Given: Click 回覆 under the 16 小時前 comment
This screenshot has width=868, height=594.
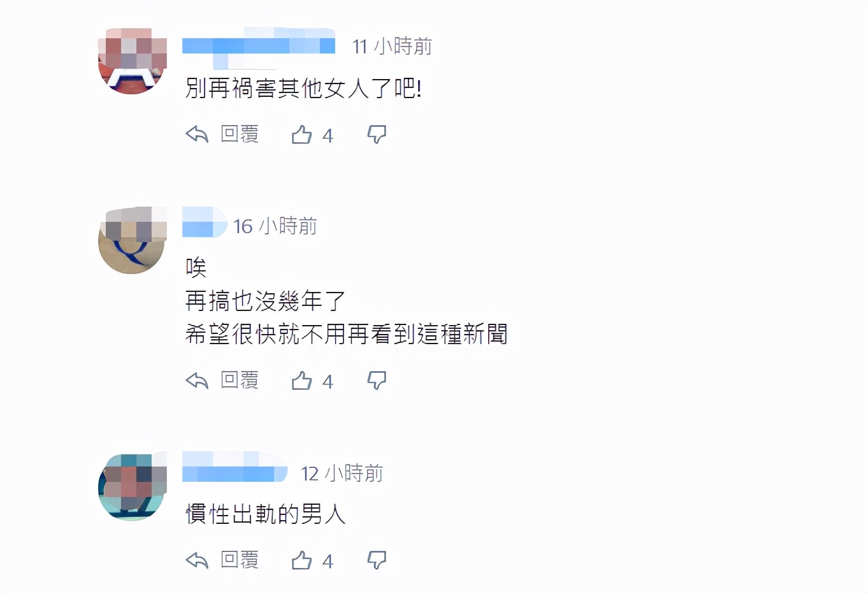Looking at the screenshot, I should click(x=240, y=380).
